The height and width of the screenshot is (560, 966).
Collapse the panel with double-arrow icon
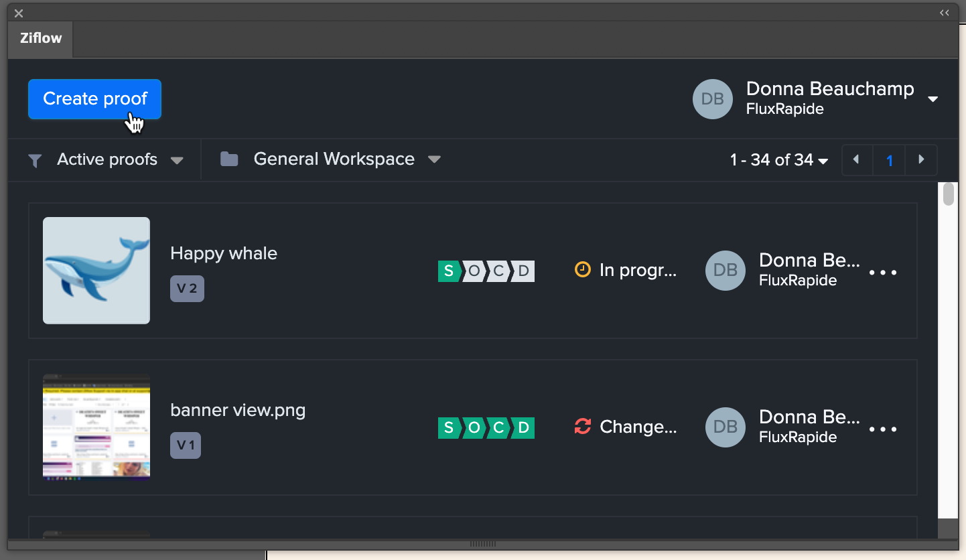pyautogui.click(x=945, y=13)
